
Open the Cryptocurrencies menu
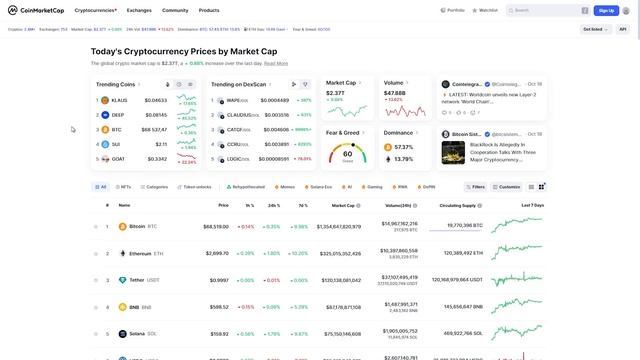tap(96, 10)
